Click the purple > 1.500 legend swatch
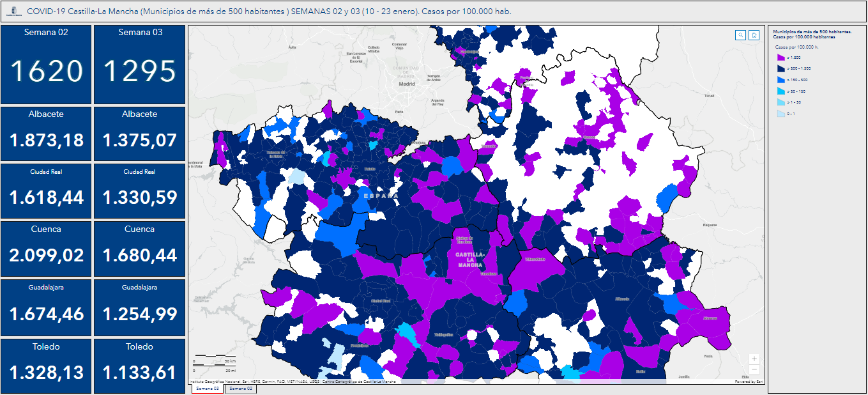The image size is (868, 395). coord(780,57)
